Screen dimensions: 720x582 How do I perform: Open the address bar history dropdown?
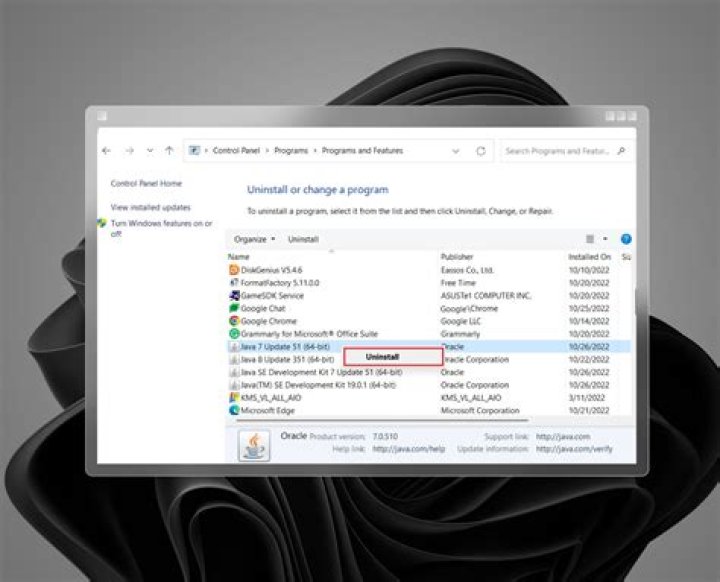point(457,151)
